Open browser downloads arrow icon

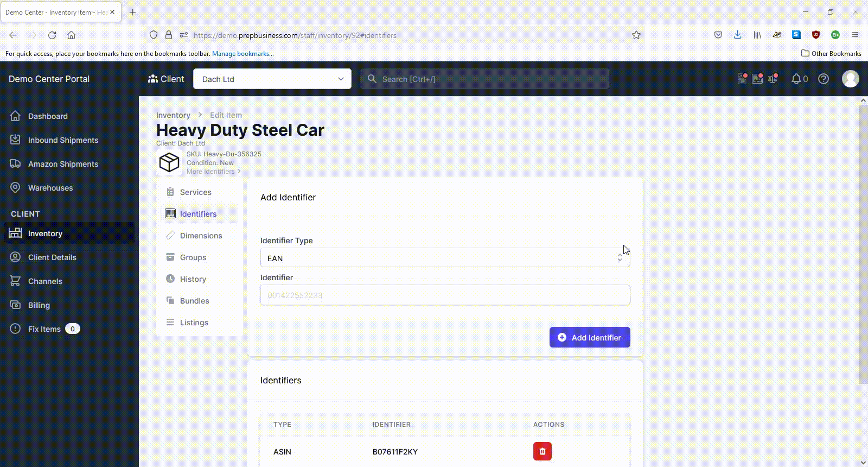(737, 35)
